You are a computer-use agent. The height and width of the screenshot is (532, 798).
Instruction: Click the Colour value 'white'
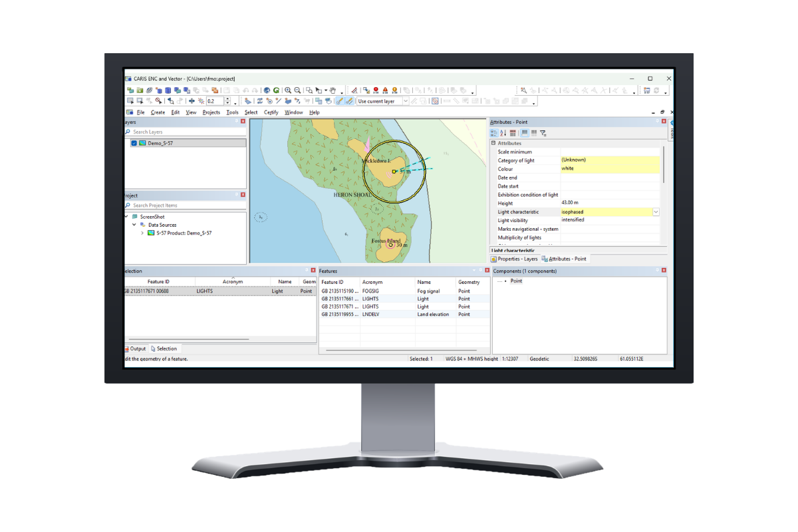(567, 169)
